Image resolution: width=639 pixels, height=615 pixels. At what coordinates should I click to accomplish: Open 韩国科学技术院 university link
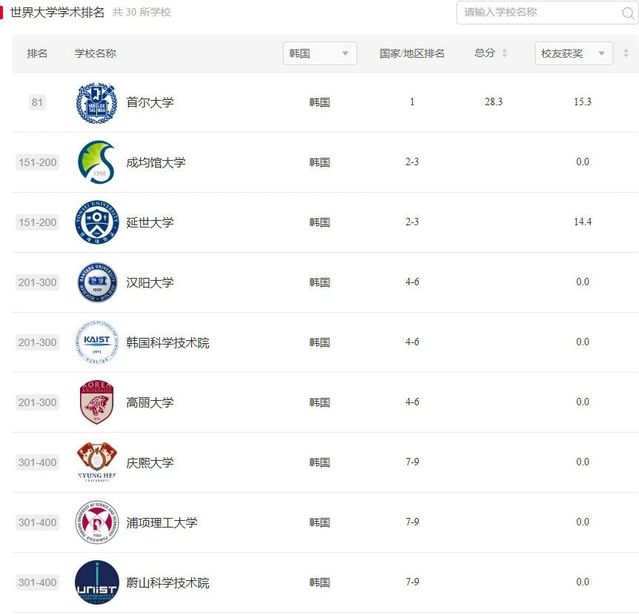(x=167, y=343)
